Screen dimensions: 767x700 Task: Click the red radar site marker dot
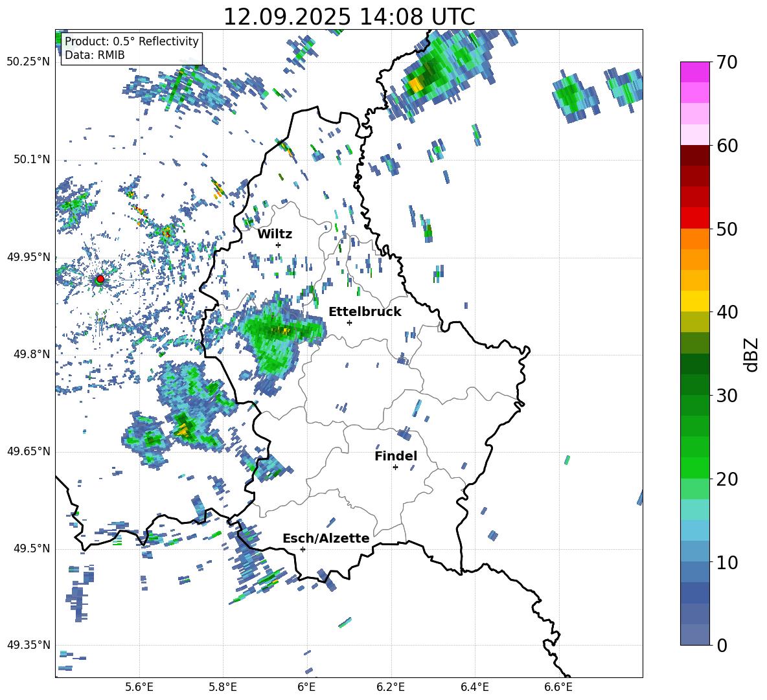click(100, 278)
